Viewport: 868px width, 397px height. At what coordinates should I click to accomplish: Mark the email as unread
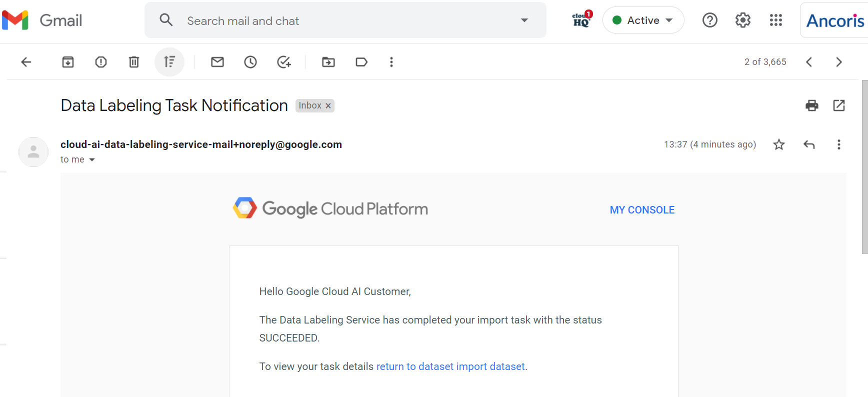[x=217, y=62]
